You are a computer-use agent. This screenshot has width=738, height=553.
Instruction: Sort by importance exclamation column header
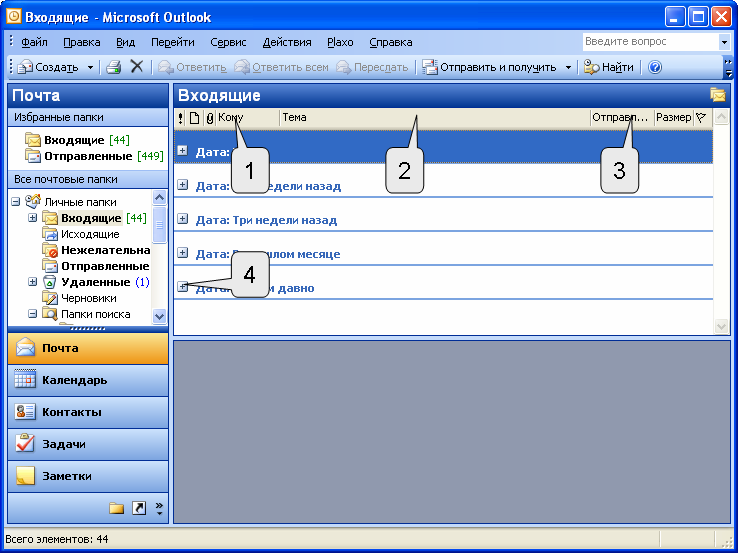pyautogui.click(x=181, y=118)
